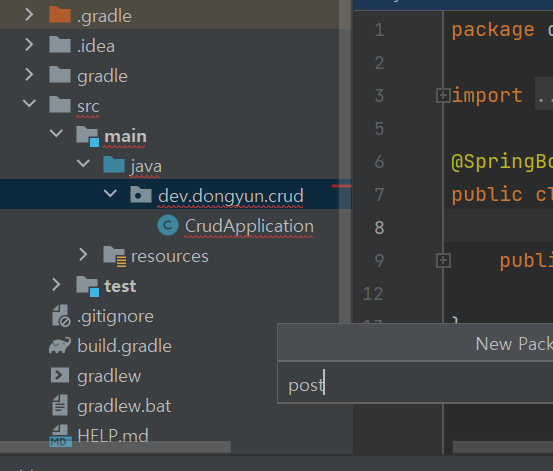This screenshot has width=553, height=471.
Task: Click line number 1 in gutter
Action: click(x=379, y=30)
